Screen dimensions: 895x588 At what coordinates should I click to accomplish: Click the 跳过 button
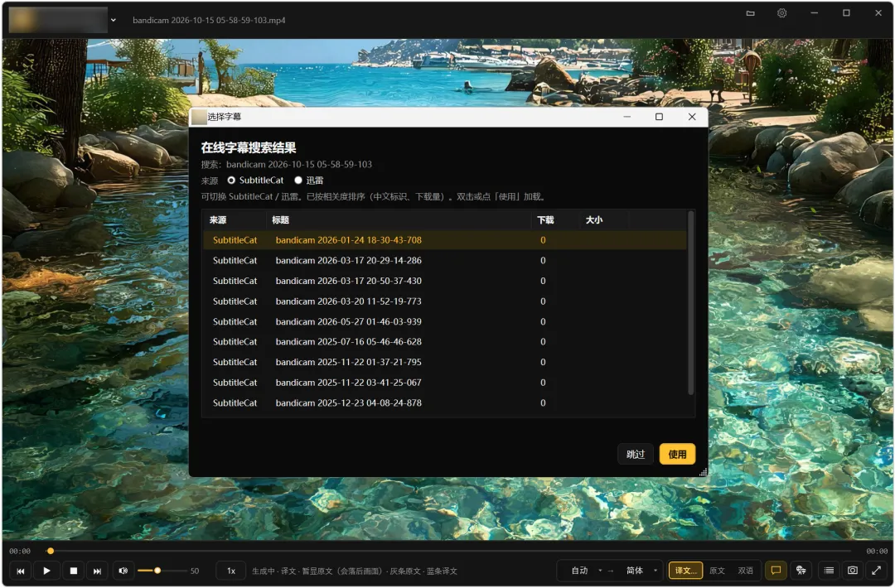636,455
